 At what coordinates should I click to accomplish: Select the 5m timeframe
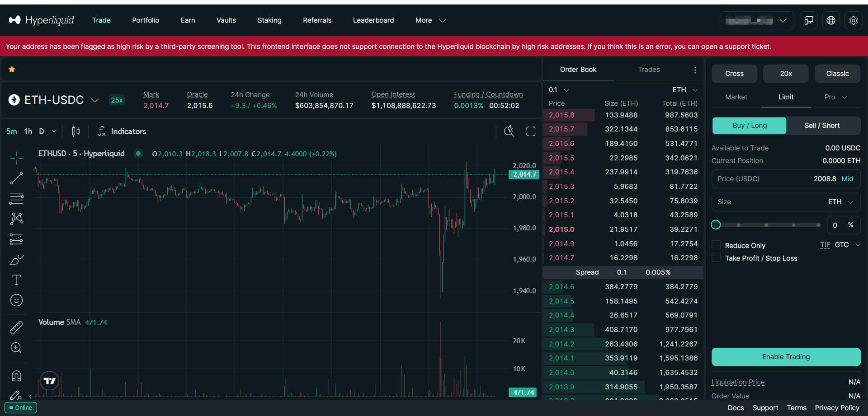coord(12,131)
